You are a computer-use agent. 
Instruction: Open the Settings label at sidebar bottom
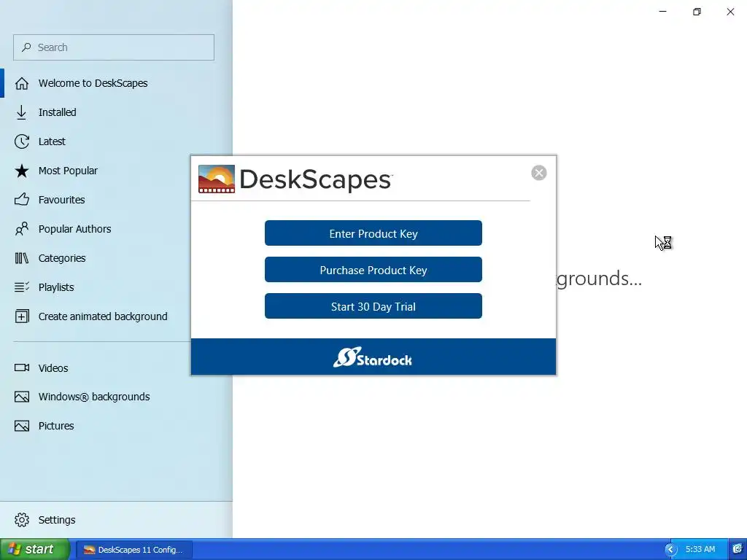(57, 519)
